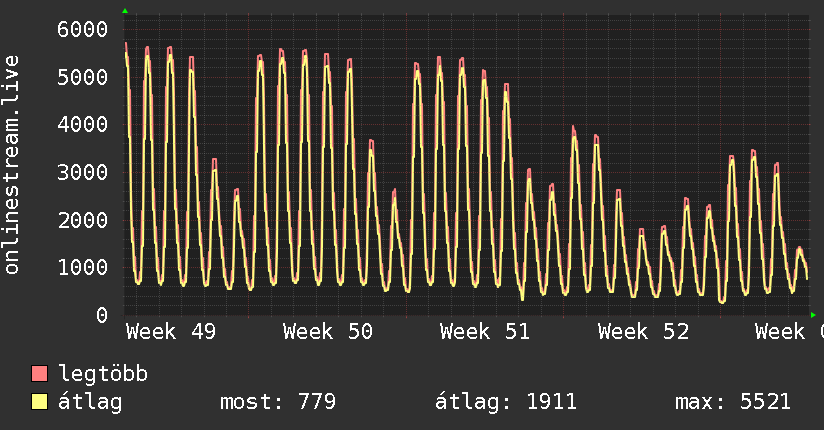824x430 pixels.
Task: Click the 'átlag: 1911' statistic
Action: click(x=506, y=402)
